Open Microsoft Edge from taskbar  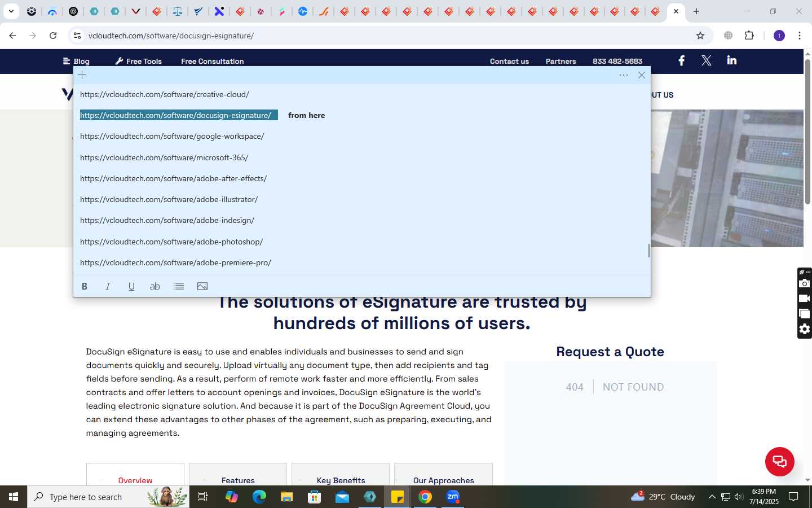tap(259, 497)
